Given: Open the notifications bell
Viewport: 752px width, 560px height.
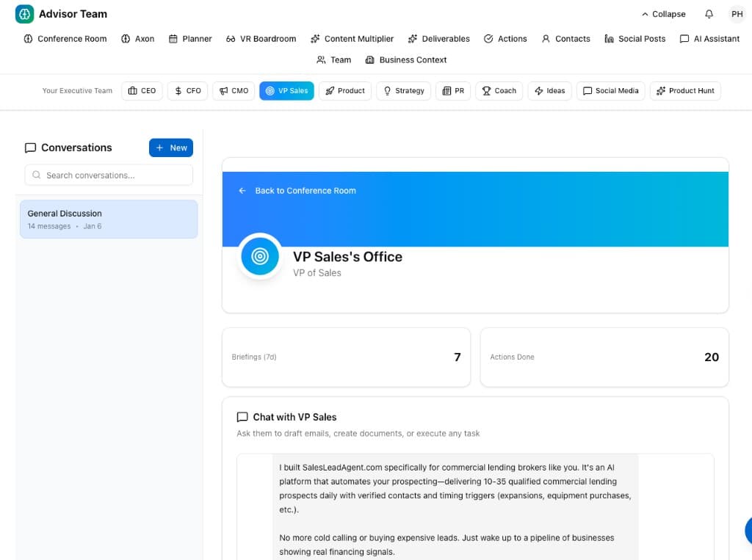Looking at the screenshot, I should (x=709, y=14).
